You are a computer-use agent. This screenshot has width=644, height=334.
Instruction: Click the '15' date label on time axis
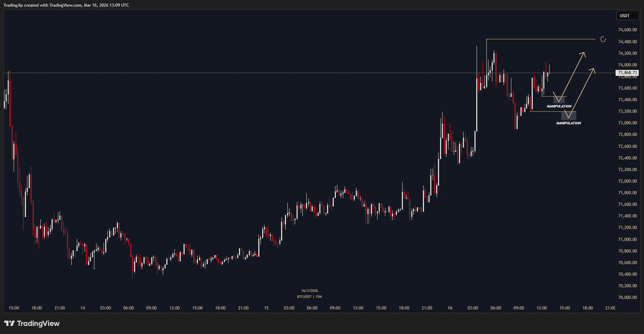pos(266,308)
